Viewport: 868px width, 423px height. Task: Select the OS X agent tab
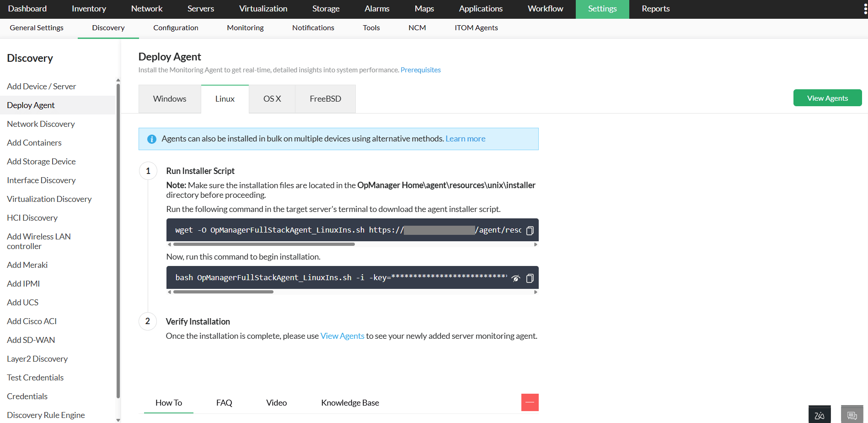tap(272, 99)
